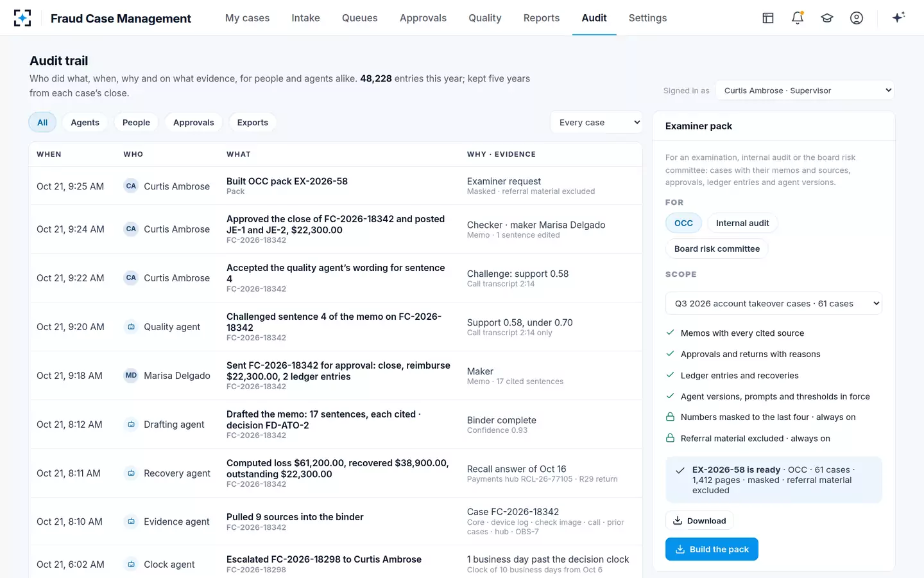The image size is (924, 578).
Task: Click the Quality agent robot icon
Action: click(x=131, y=327)
